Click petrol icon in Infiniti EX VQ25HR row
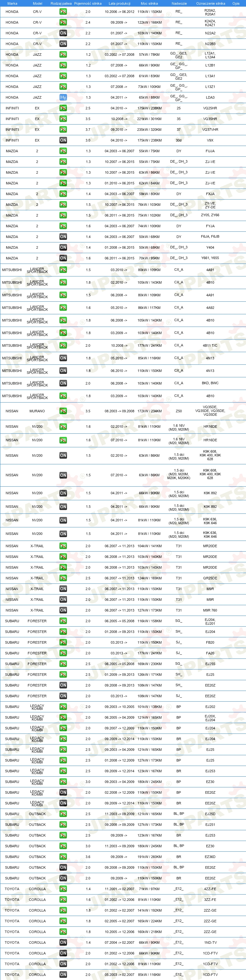Image resolution: width=246 pixels, height=980 pixels. tap(63, 108)
